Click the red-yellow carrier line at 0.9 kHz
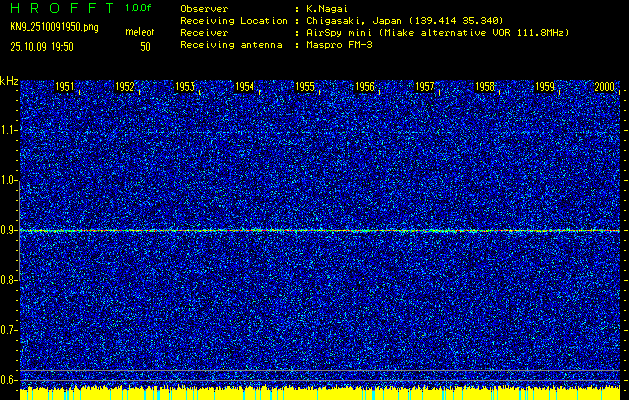Image resolution: width=629 pixels, height=400 pixels. [320, 230]
